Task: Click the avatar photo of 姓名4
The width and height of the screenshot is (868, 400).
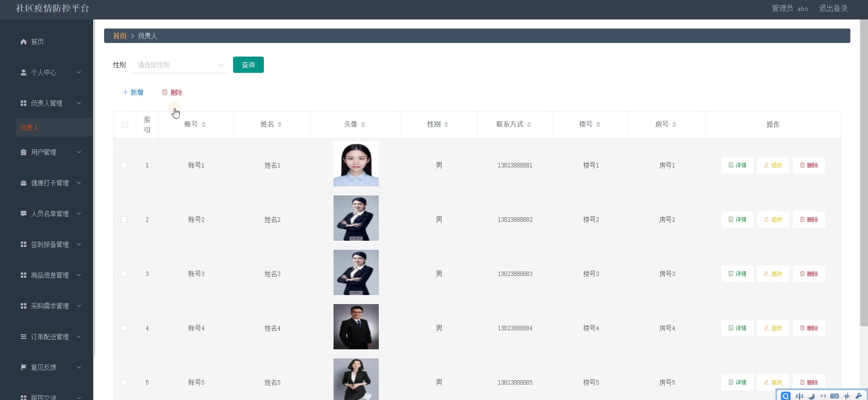Action: click(x=356, y=327)
